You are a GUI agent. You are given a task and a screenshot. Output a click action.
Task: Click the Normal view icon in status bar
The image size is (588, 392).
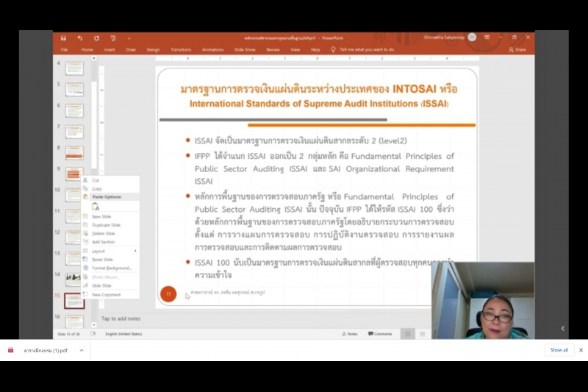[x=407, y=334]
